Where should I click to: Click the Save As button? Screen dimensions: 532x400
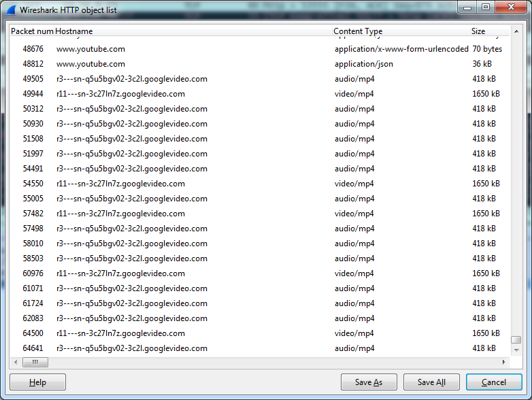[x=369, y=382]
